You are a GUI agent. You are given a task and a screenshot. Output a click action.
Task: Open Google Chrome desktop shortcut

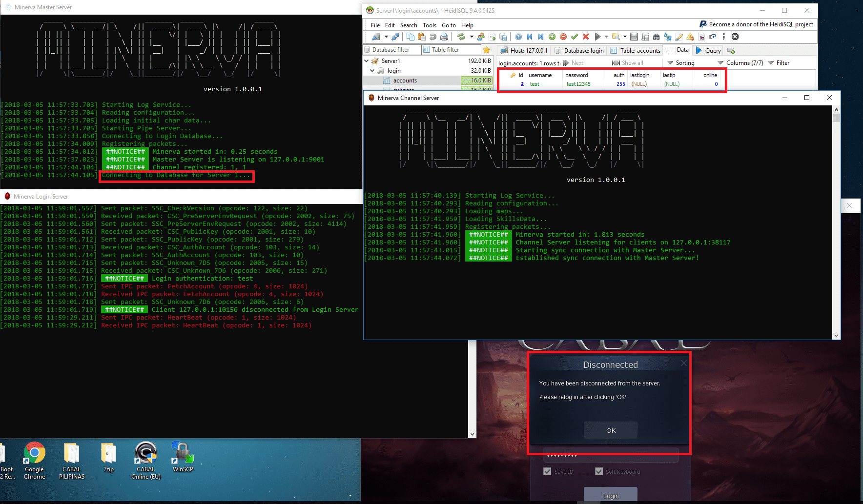(x=34, y=461)
